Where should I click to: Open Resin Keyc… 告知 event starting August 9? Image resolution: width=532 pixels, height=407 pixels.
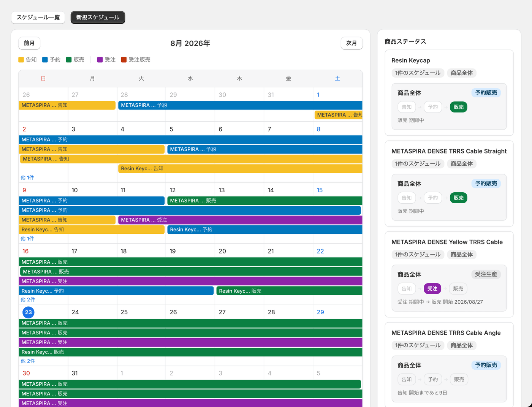92,230
